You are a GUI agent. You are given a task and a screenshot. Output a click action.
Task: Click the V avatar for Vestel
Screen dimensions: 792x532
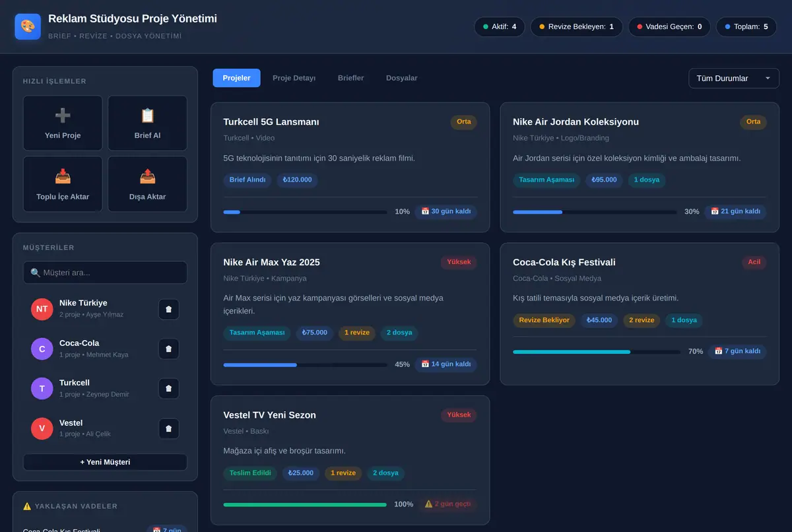[42, 428]
